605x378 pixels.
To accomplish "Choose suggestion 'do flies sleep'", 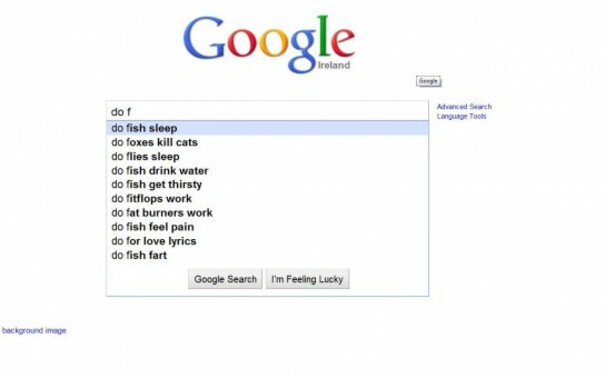I will (x=267, y=157).
